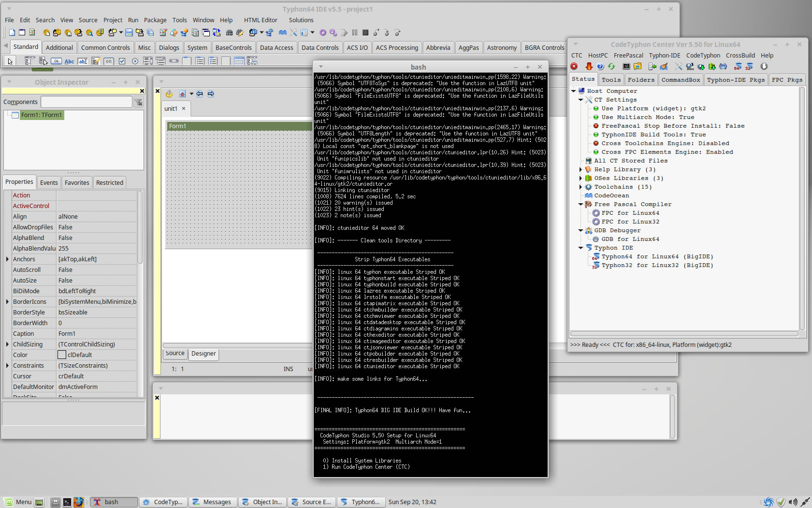This screenshot has width=812, height=508.
Task: Select the TLabel Abc component icon
Action: click(x=70, y=61)
